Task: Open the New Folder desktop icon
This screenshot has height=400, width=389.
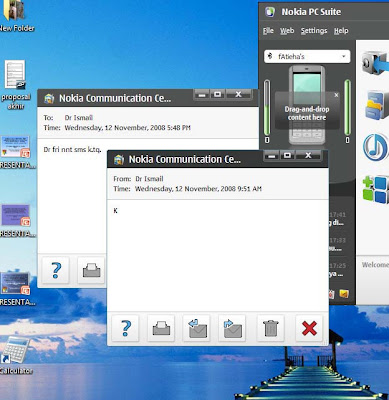Action: tap(16, 15)
